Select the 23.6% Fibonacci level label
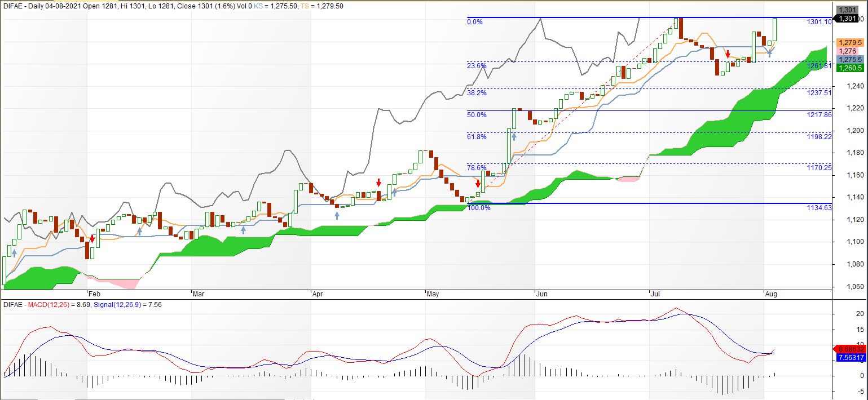The image size is (868, 400). tap(477, 66)
